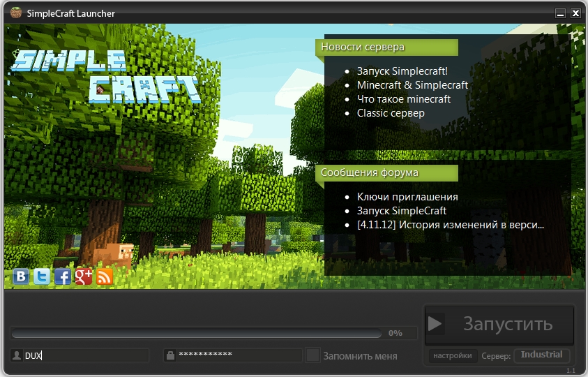
Task: Click the play arrow on Запустить
Action: point(435,324)
